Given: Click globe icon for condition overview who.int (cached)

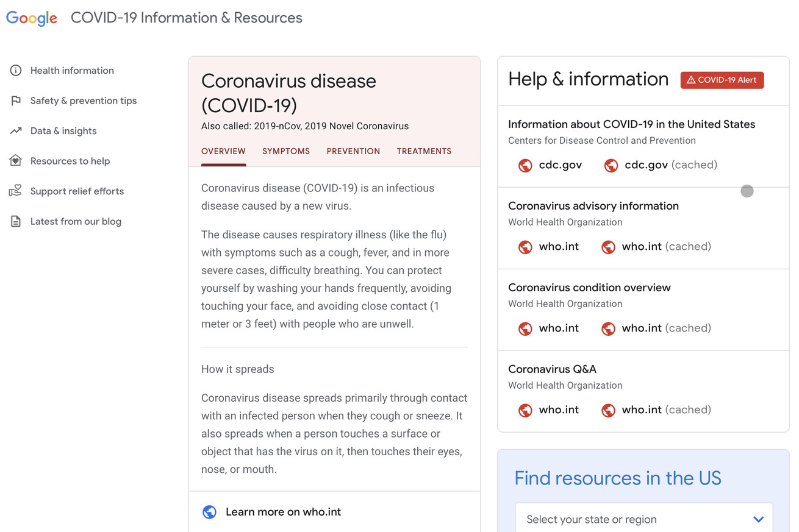Looking at the screenshot, I should coord(608,328).
